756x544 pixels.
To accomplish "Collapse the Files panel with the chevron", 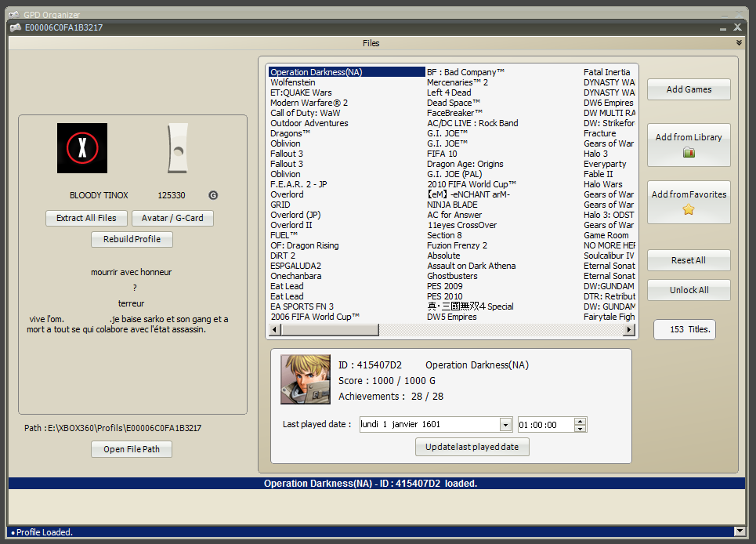I will pyautogui.click(x=739, y=43).
